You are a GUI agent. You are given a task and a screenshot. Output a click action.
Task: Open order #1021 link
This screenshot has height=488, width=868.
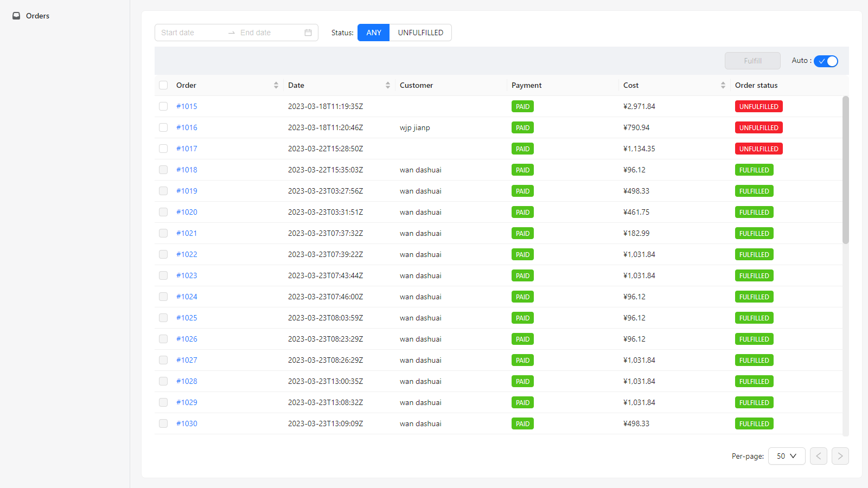[x=187, y=233]
